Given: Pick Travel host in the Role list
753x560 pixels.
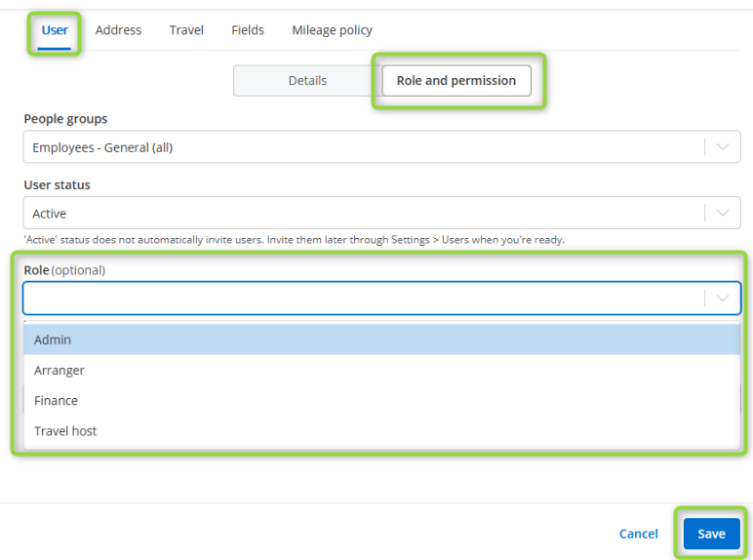Looking at the screenshot, I should tap(381, 431).
